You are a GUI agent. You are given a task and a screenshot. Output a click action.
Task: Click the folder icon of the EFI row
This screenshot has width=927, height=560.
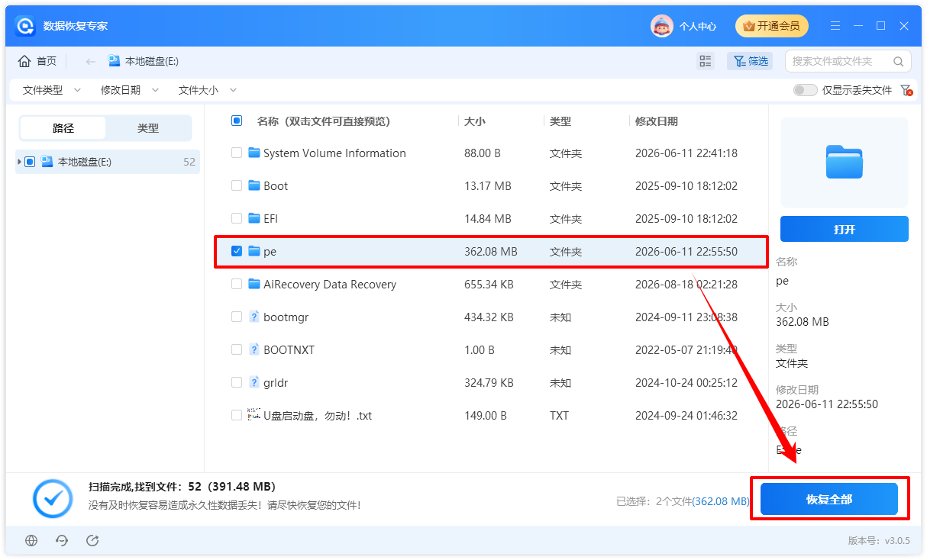[x=254, y=218]
